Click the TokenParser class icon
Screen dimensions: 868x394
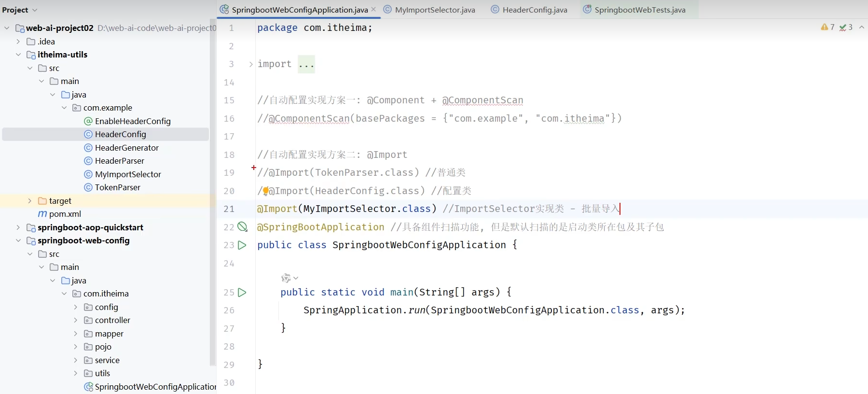click(x=88, y=187)
